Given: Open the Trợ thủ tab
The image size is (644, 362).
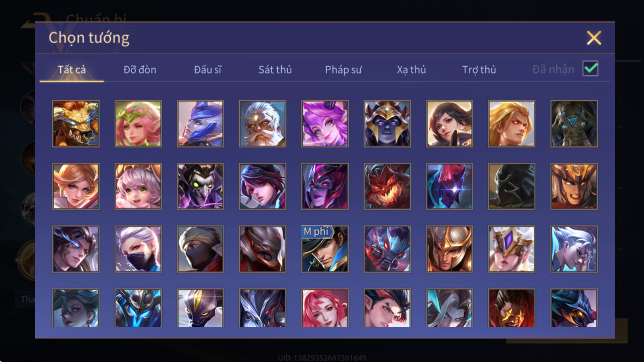Looking at the screenshot, I should [479, 70].
